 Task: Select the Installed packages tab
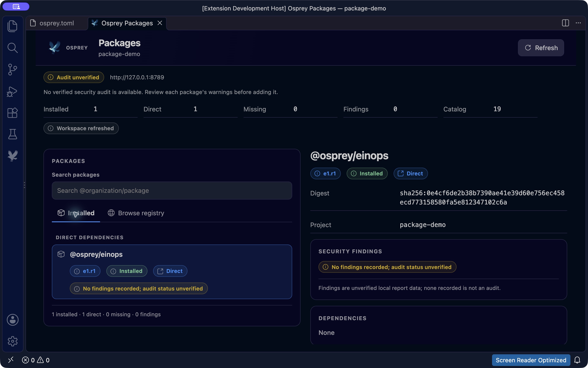(76, 213)
